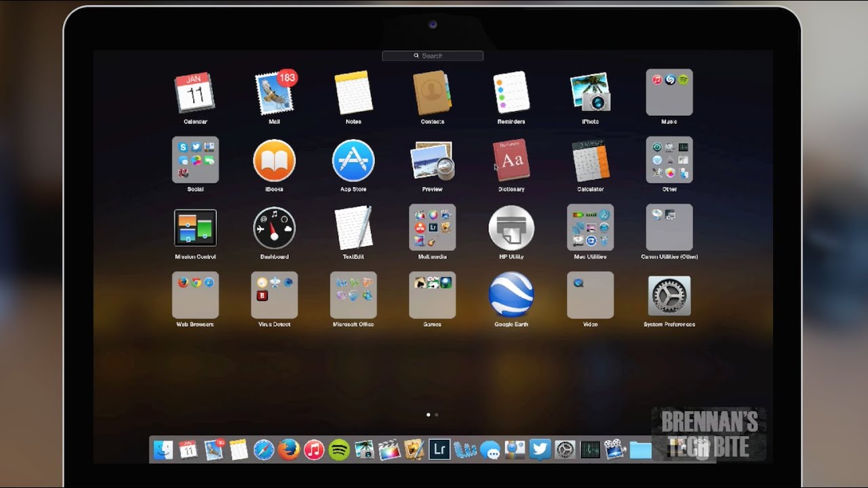Open the Games folder

(x=433, y=296)
